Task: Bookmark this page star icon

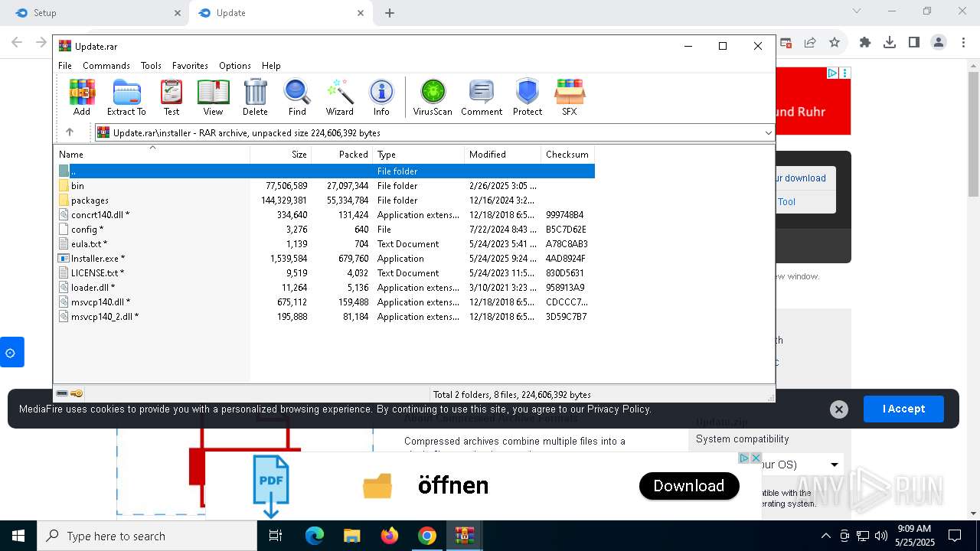Action: point(835,43)
